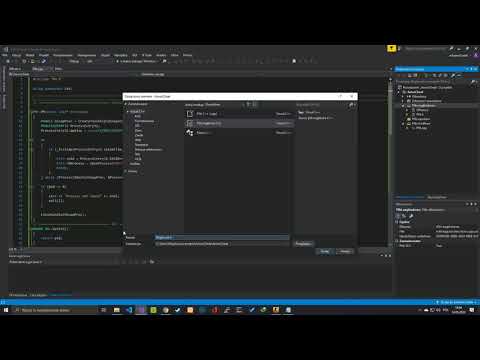
Task: Click the Windows taskbar search box
Action: point(55,310)
